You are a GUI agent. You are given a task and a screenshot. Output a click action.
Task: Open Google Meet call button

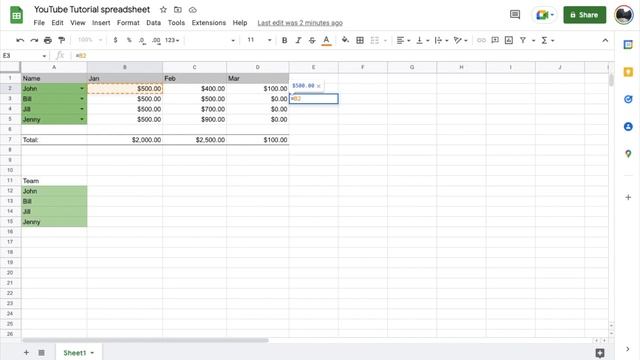[x=544, y=15]
